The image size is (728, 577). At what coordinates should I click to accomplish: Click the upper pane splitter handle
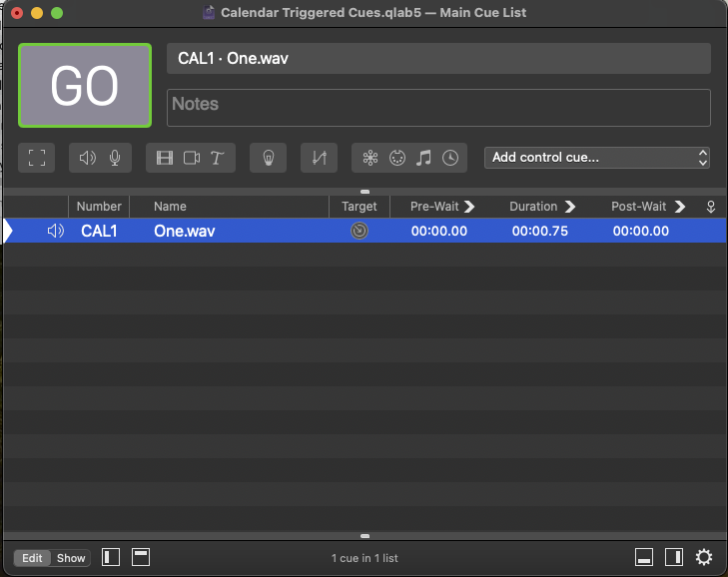pos(364,192)
